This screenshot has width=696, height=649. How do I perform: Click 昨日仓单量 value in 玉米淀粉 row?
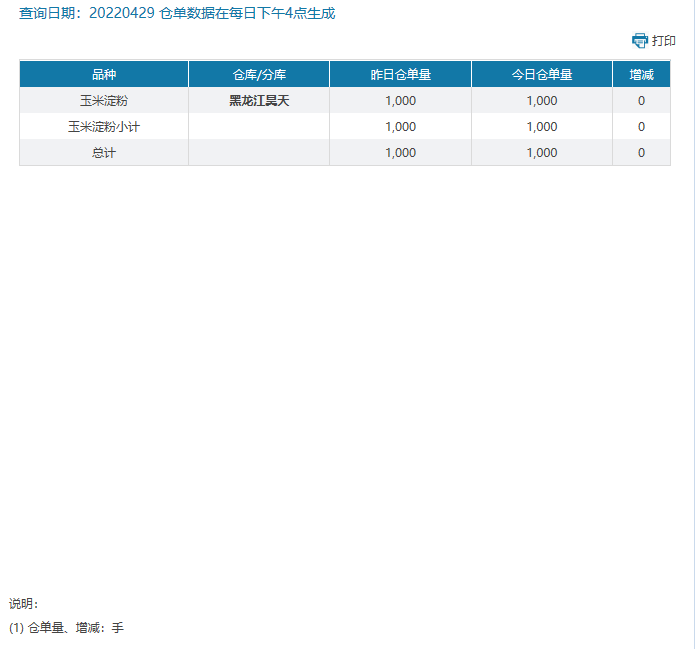coord(400,101)
